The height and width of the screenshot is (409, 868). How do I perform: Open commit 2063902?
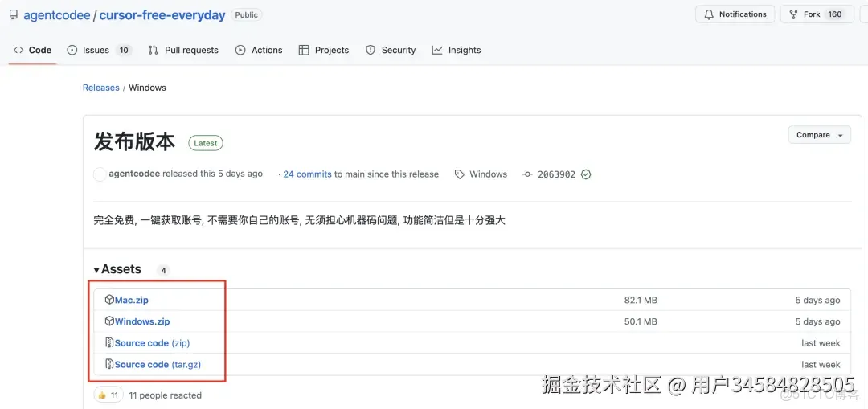(556, 174)
